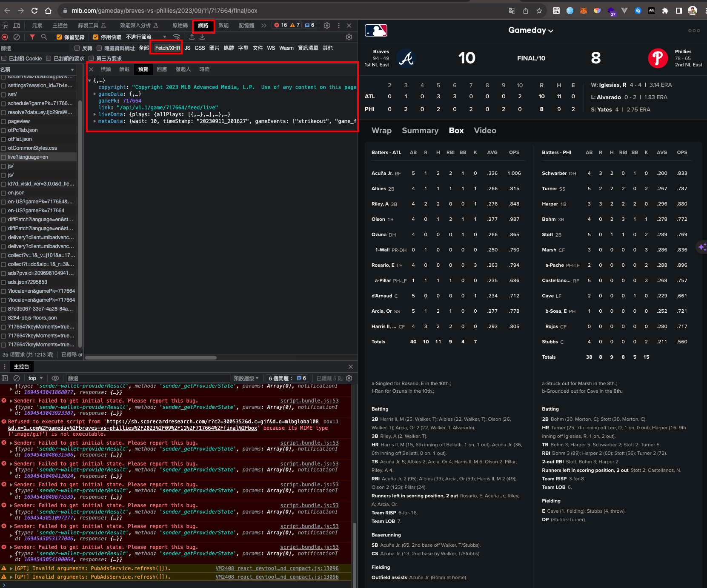Open the Chrome extensions puzzle icon
Screen dimensions: 707x588
665,11
